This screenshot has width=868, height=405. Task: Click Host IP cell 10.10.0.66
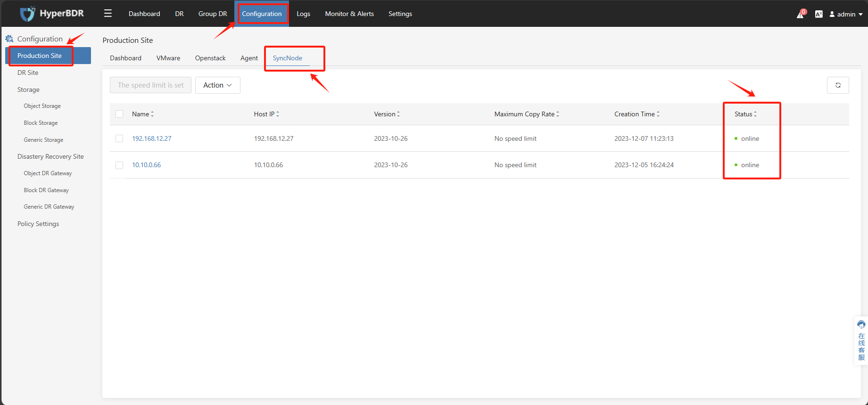tap(268, 165)
